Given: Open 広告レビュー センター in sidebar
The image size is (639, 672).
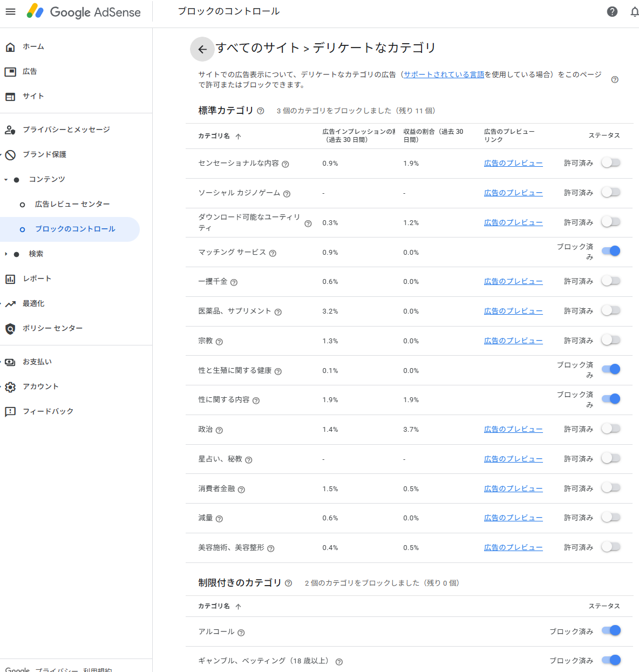Looking at the screenshot, I should point(72,204).
